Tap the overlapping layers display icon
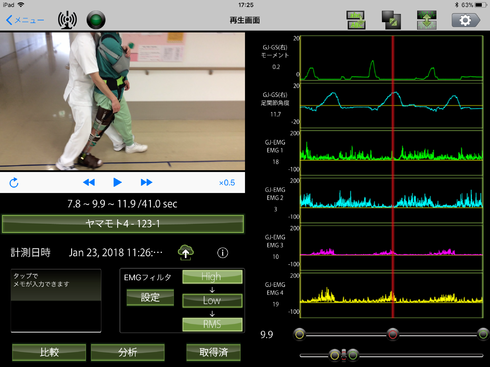 click(x=391, y=20)
